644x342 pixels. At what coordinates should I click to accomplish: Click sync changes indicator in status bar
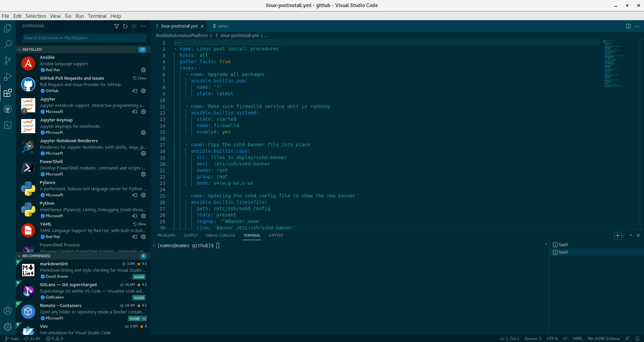point(32,339)
